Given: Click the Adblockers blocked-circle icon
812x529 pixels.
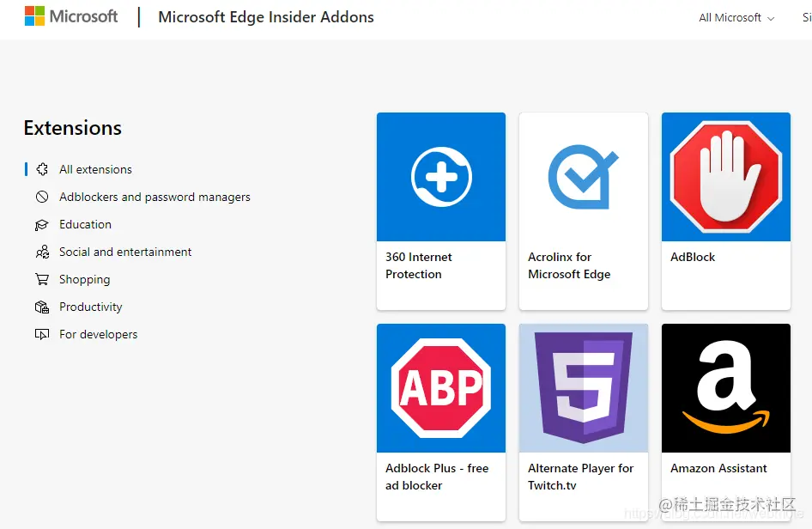Looking at the screenshot, I should [x=42, y=197].
